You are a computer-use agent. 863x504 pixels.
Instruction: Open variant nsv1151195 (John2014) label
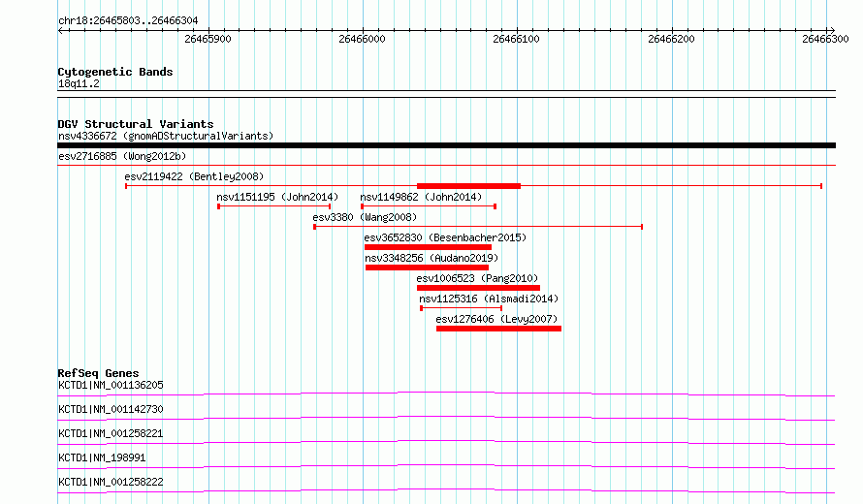click(277, 197)
